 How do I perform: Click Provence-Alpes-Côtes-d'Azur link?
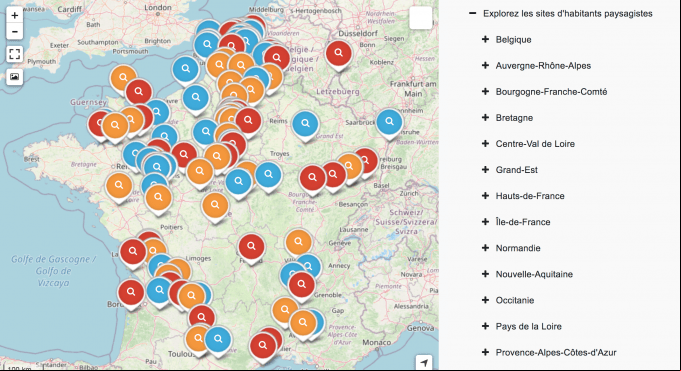tap(556, 352)
